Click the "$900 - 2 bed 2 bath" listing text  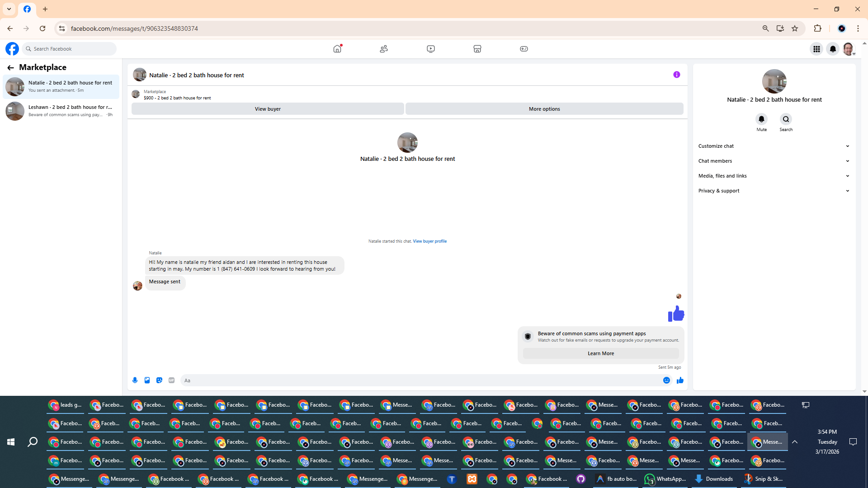pos(177,98)
